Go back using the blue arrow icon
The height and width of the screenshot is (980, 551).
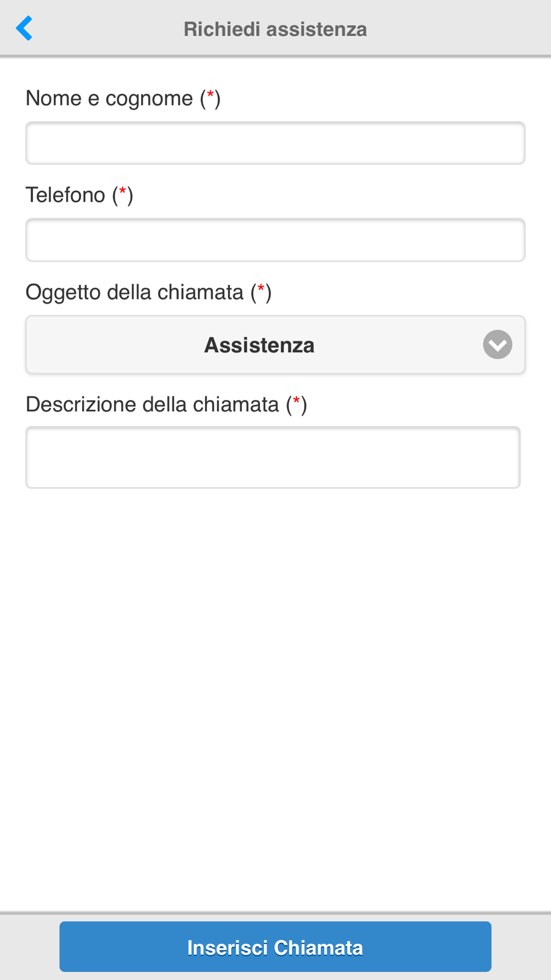point(24,28)
